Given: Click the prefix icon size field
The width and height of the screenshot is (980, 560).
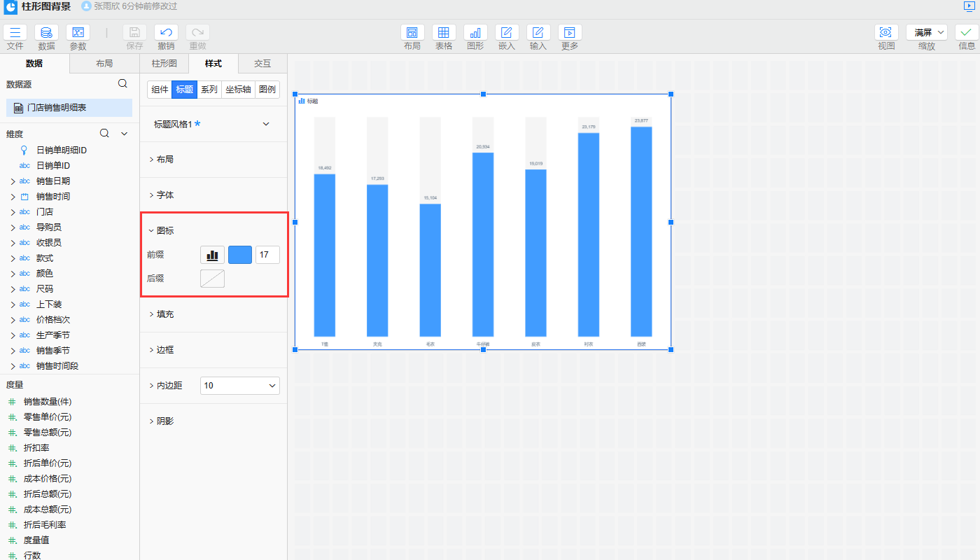Looking at the screenshot, I should 267,255.
